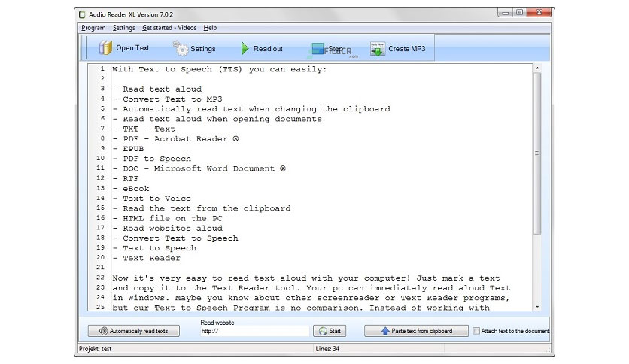The width and height of the screenshot is (629, 364).
Task: Click the Open Text book icon
Action: (x=105, y=47)
